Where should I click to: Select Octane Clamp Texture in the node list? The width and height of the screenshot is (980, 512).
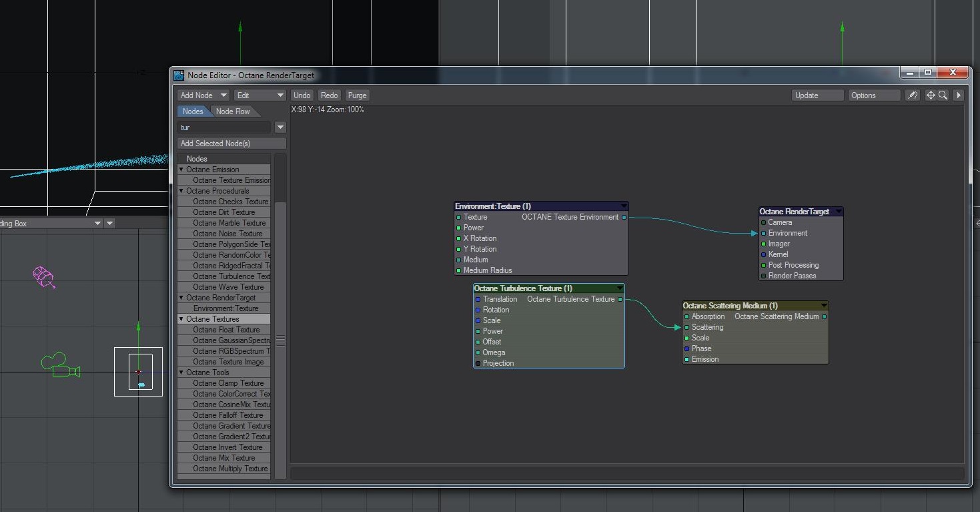coord(224,383)
